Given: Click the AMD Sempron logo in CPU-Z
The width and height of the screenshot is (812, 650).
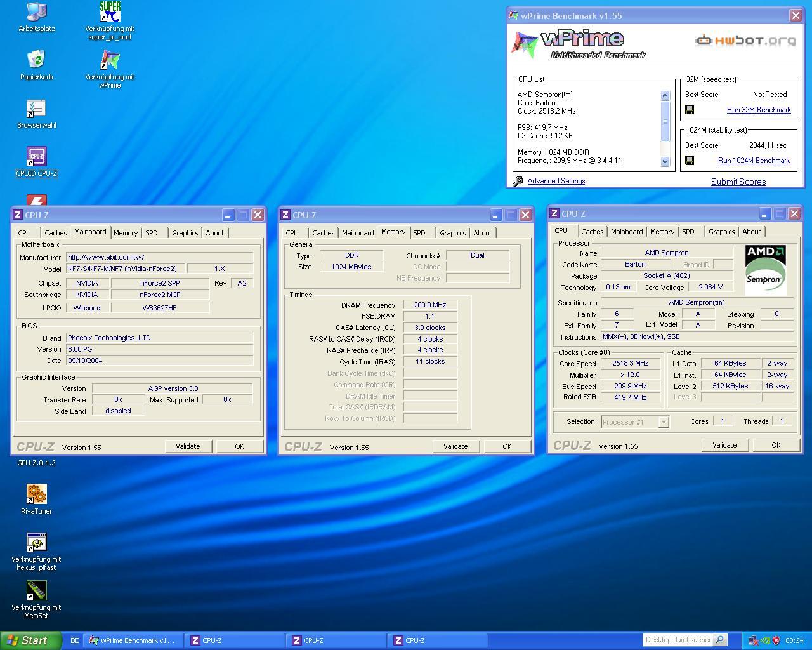Looking at the screenshot, I should [766, 270].
